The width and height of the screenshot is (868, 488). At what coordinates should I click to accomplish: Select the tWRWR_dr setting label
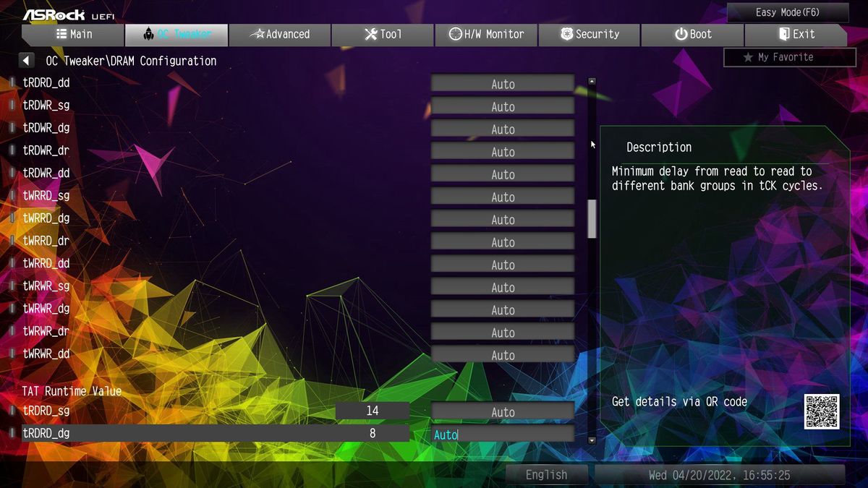click(46, 331)
